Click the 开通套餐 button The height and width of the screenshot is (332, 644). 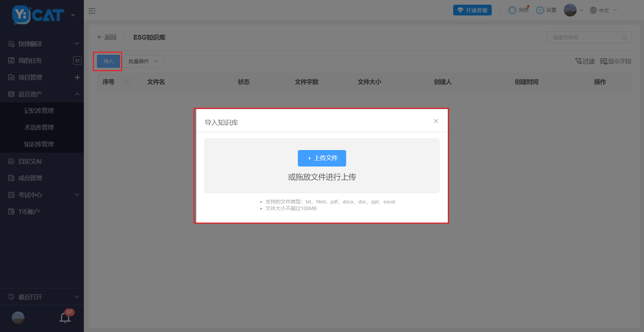[x=472, y=10]
